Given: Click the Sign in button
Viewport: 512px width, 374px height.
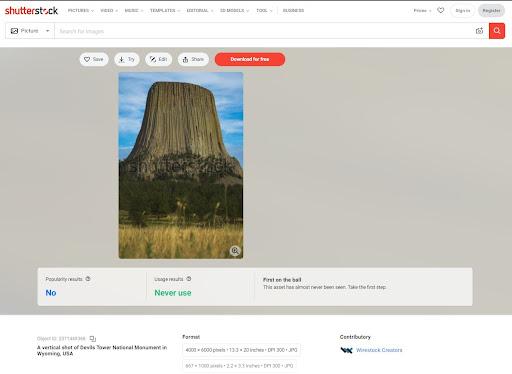Looking at the screenshot, I should click(463, 11).
